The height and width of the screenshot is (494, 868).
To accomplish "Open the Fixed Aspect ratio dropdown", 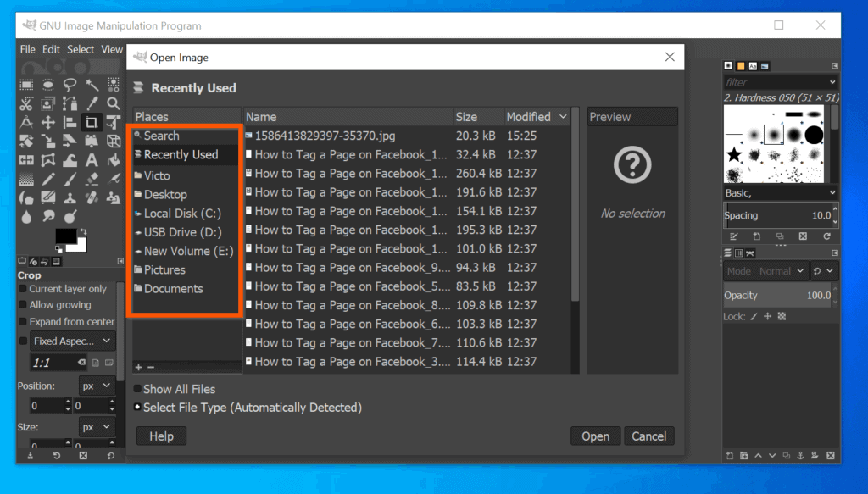I will coord(72,341).
